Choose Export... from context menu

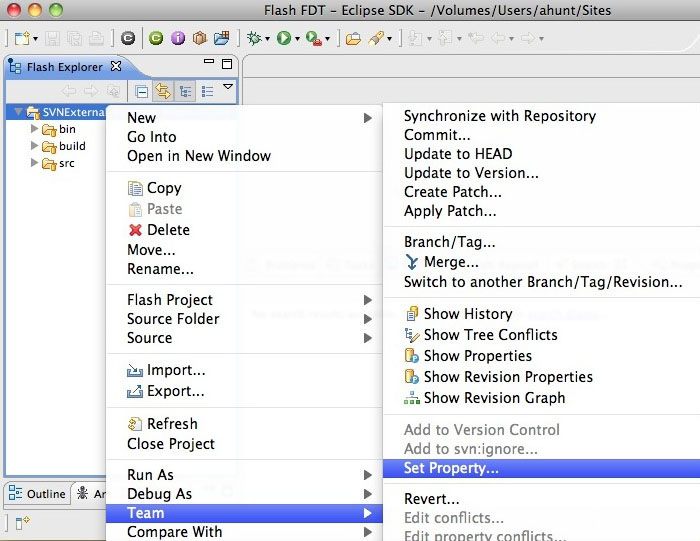(244, 391)
